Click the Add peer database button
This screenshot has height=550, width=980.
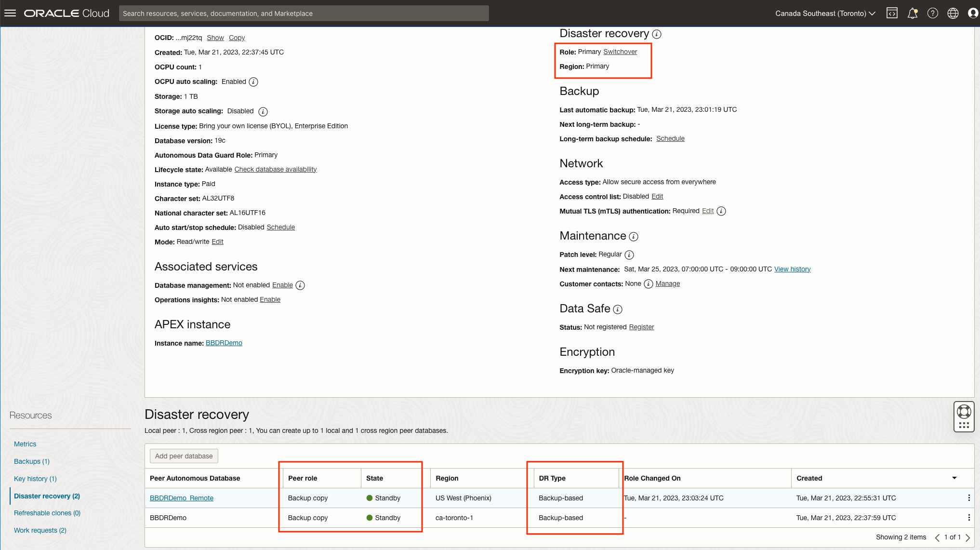click(x=184, y=456)
